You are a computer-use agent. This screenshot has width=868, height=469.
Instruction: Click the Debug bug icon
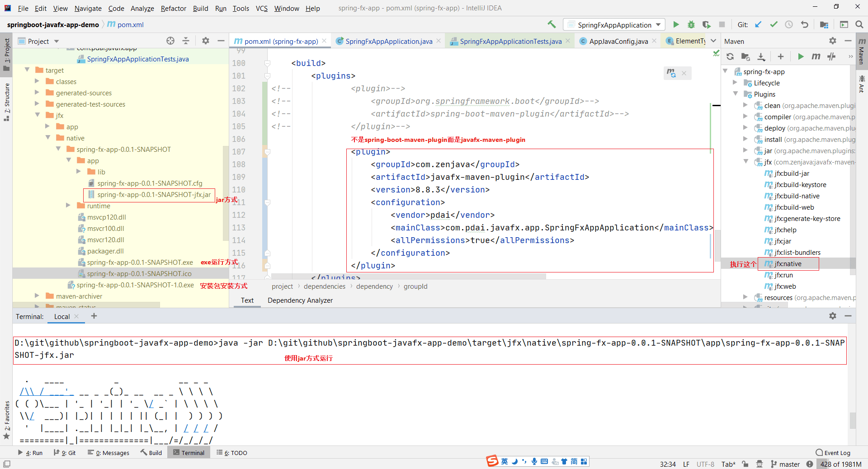pyautogui.click(x=691, y=25)
